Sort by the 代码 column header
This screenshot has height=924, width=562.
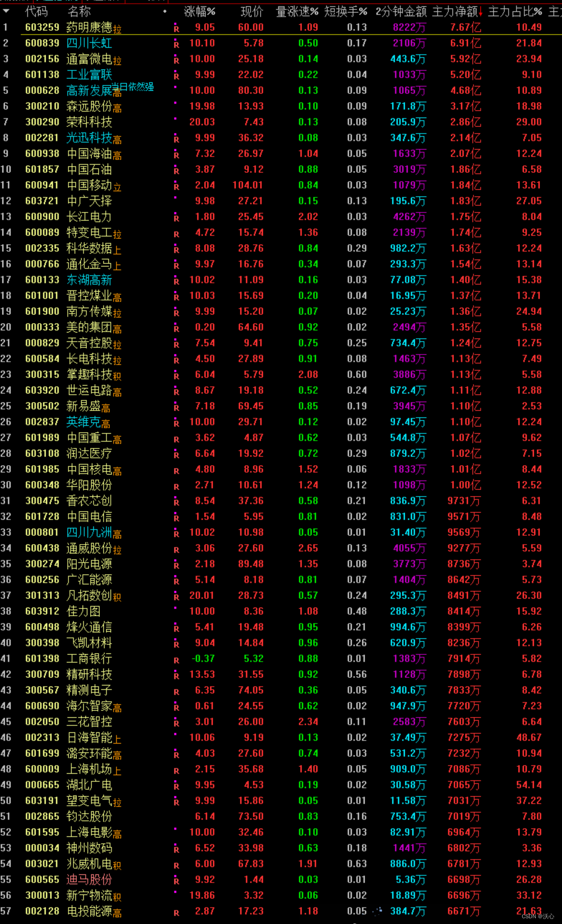click(x=37, y=11)
